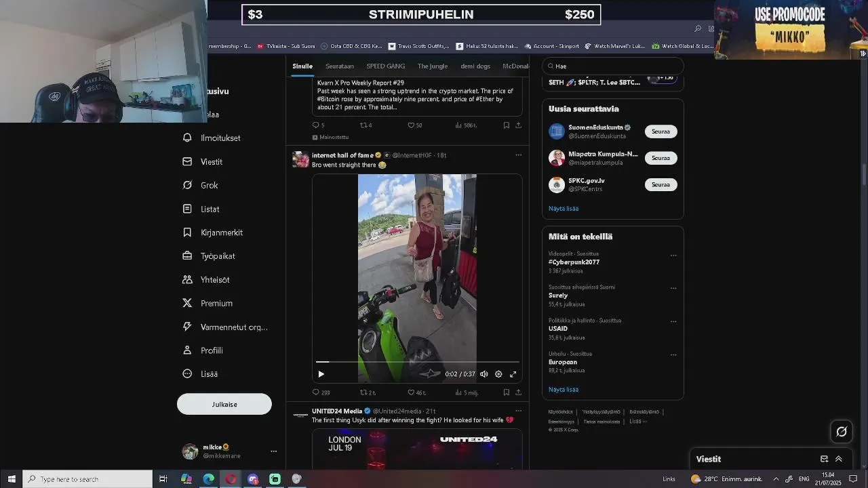The height and width of the screenshot is (488, 868).
Task: Open options for UNITED24 Media post
Action: 518,411
